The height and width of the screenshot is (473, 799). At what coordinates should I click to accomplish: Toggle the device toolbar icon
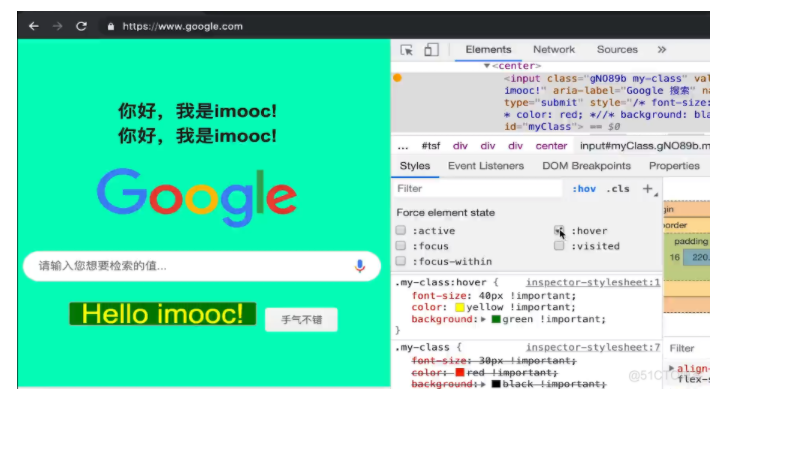pos(431,49)
